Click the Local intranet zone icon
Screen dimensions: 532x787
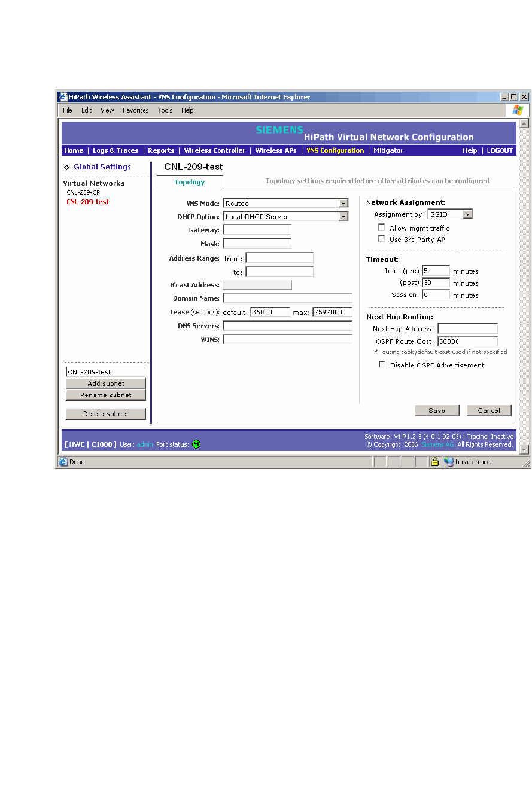[449, 462]
